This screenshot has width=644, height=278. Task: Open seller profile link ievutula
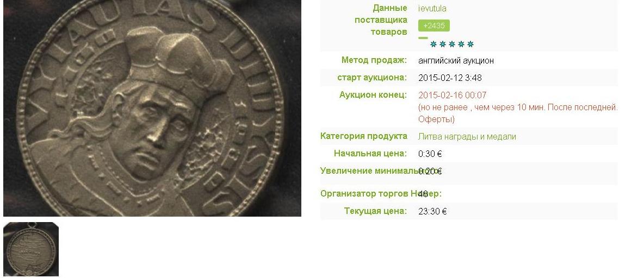click(432, 9)
